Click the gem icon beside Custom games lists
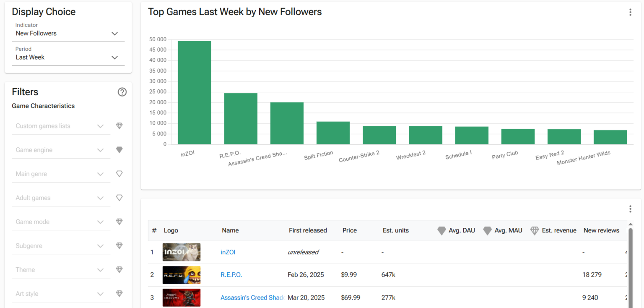The height and width of the screenshot is (308, 644). (x=119, y=125)
